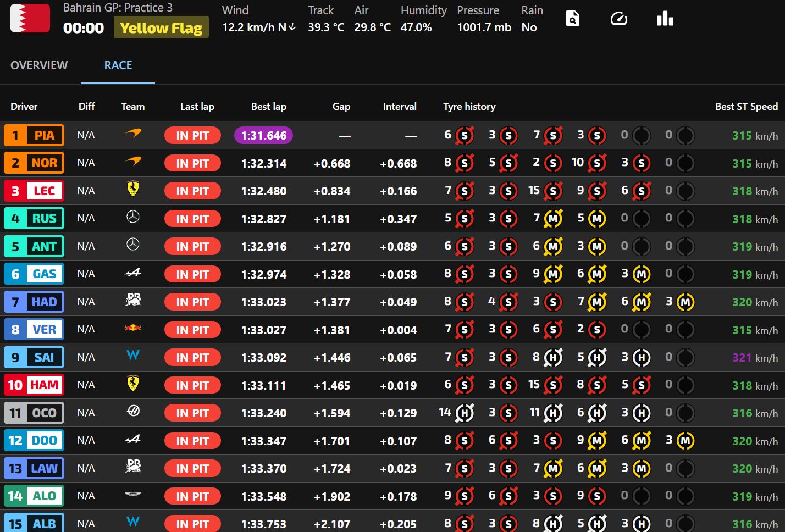Click the Red Bull logo in VER row

click(x=133, y=328)
